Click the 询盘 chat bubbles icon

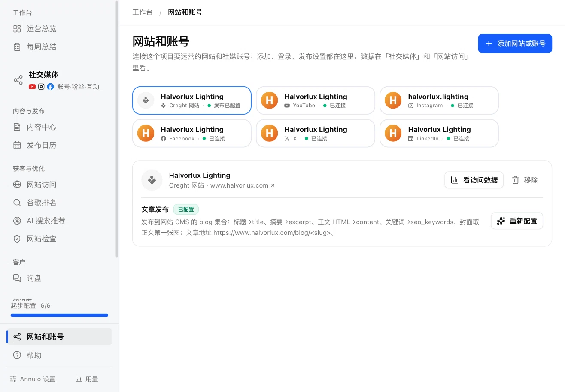pos(17,278)
